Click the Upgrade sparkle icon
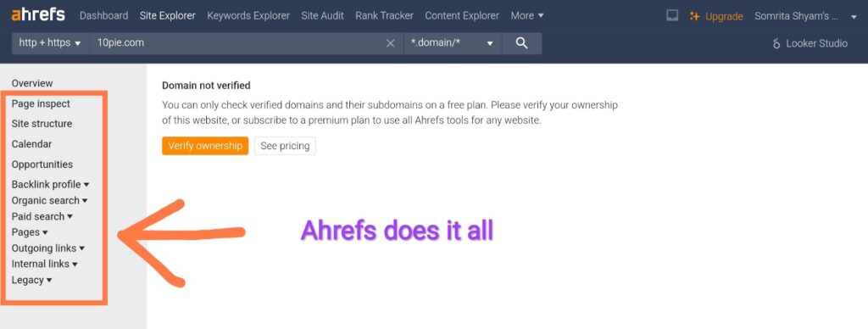This screenshot has height=329, width=868. [x=694, y=16]
